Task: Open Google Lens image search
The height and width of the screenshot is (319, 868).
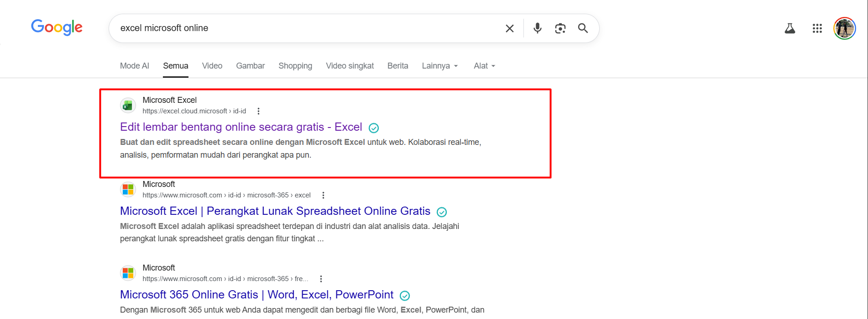Action: coord(560,28)
